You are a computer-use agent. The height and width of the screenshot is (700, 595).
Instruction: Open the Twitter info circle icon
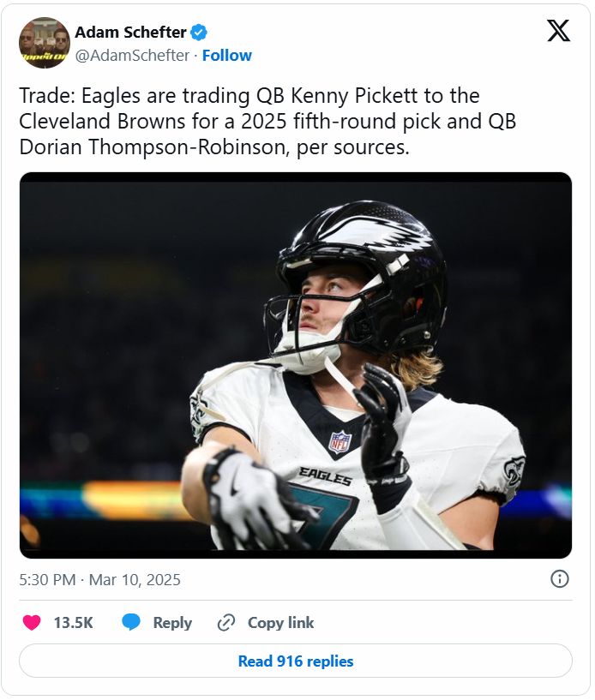[559, 579]
